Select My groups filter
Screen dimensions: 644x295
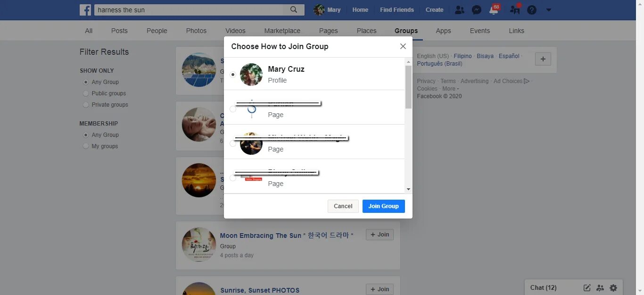click(x=86, y=146)
